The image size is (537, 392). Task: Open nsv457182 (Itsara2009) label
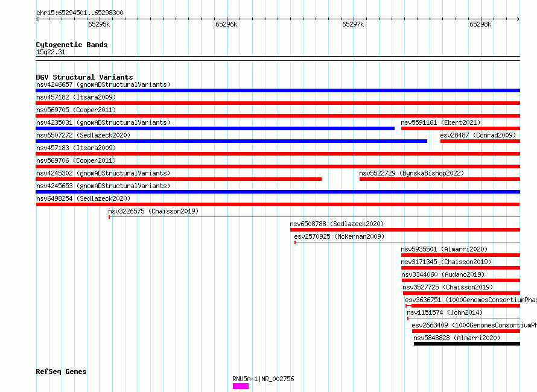coord(76,97)
